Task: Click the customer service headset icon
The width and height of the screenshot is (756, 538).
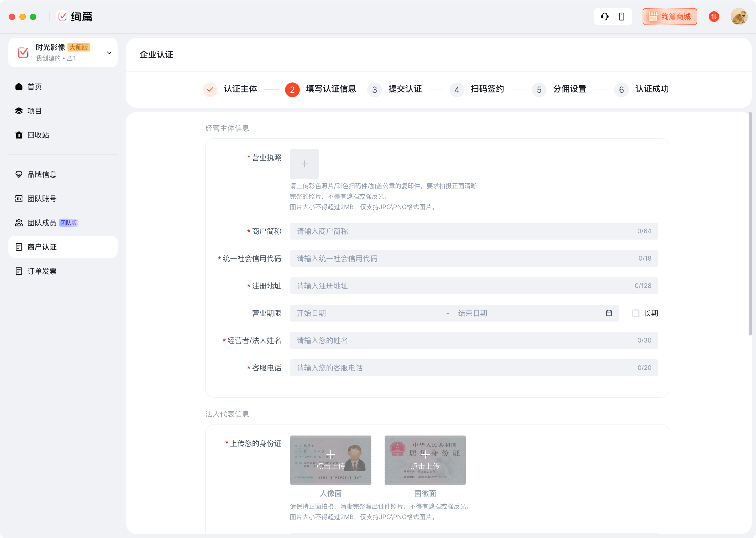Action: click(604, 17)
